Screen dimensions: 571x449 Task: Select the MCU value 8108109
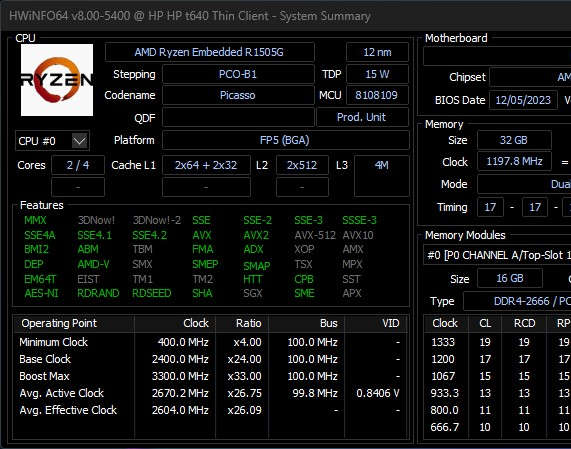(377, 95)
